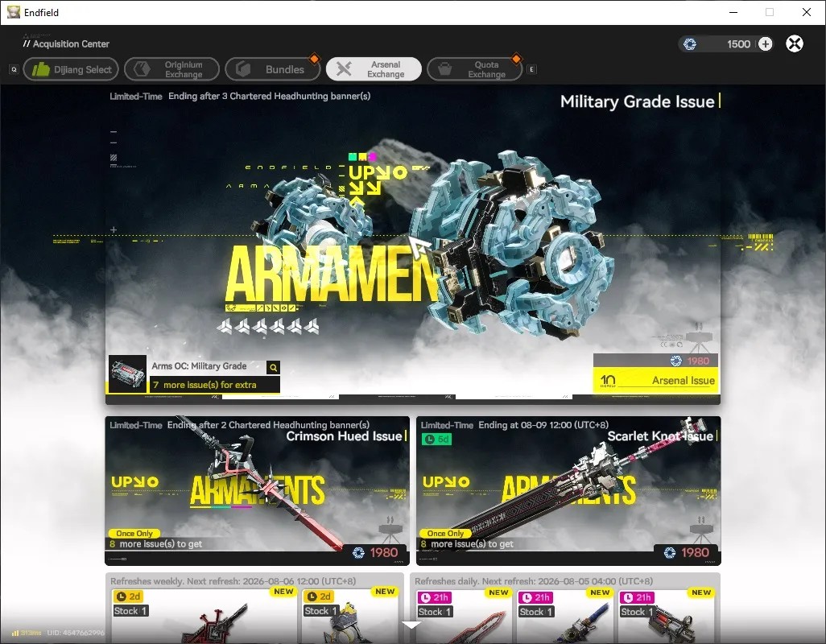Viewport: 826px width, 644px height.
Task: Click the Q key icon left of tabs
Action: click(14, 69)
